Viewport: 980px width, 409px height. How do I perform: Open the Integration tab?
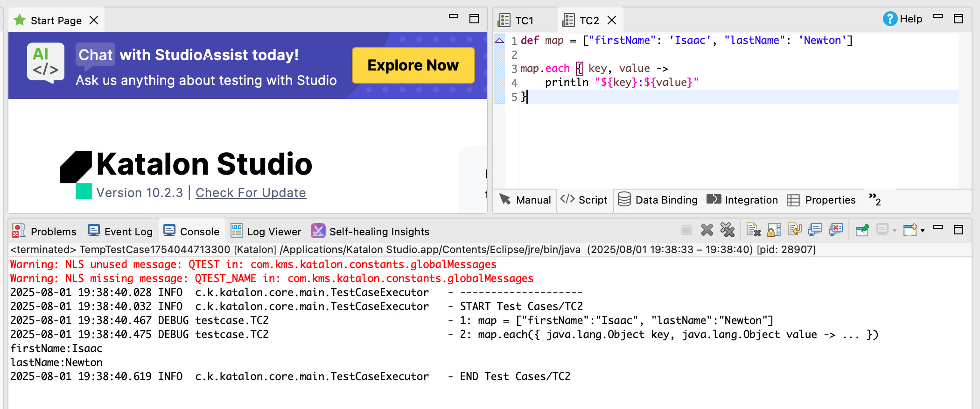tap(742, 200)
